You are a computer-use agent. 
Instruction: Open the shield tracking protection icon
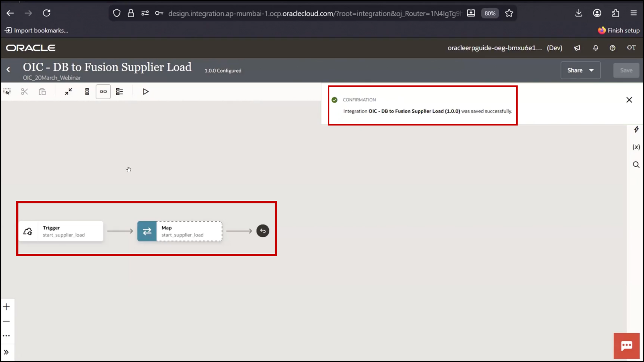116,13
